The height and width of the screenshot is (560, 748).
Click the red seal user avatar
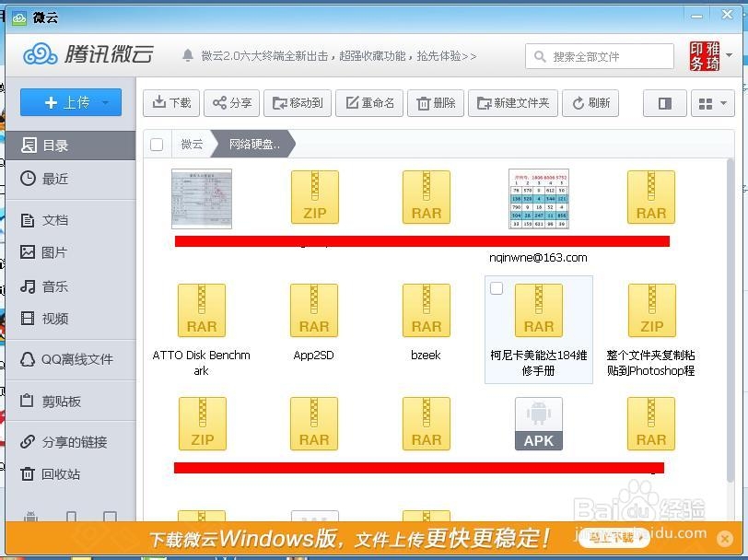(x=705, y=56)
